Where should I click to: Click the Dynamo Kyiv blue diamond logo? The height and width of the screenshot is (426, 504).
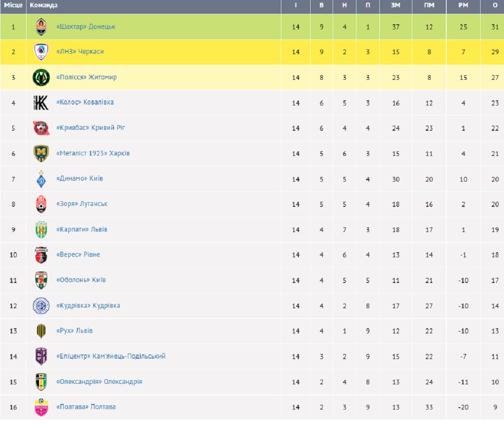[x=41, y=179]
